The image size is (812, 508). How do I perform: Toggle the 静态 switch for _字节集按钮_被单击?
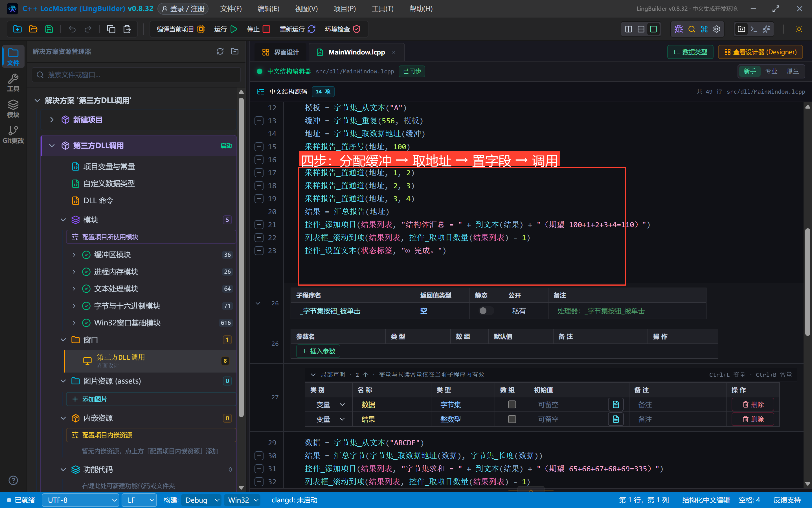(486, 311)
